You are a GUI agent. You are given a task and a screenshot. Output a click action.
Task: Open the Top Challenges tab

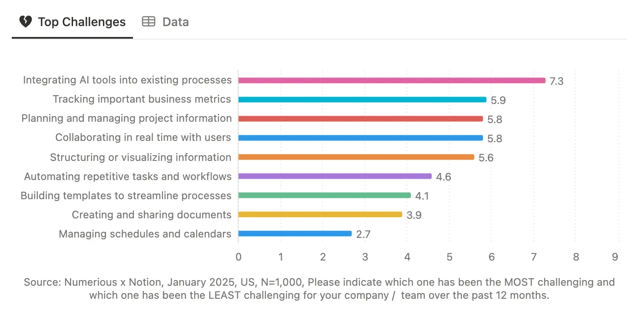coord(82,21)
